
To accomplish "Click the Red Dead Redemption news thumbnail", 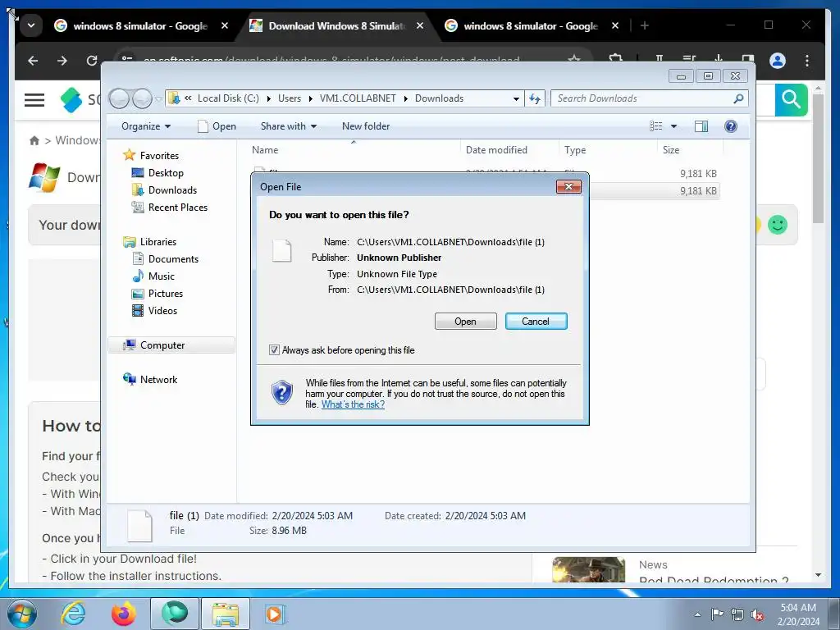I will click(588, 569).
